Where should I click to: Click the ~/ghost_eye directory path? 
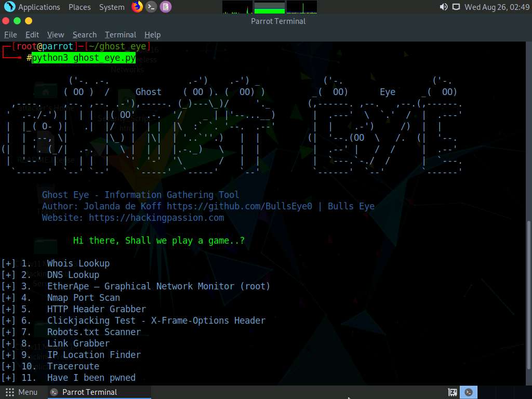(x=117, y=46)
